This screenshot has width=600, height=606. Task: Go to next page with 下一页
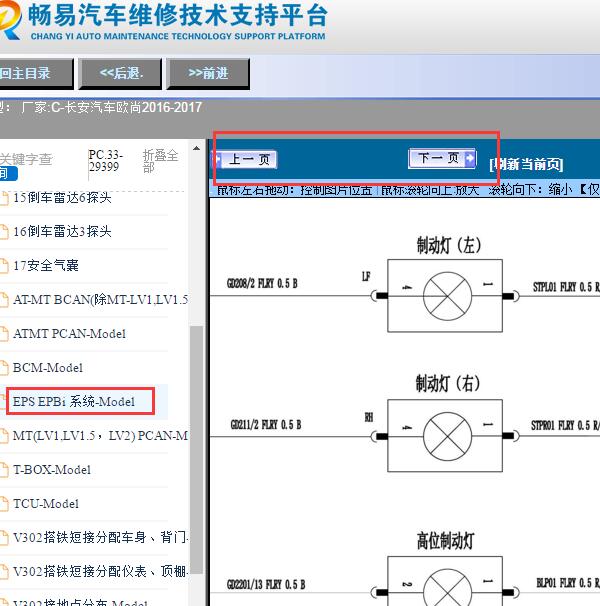pos(441,158)
